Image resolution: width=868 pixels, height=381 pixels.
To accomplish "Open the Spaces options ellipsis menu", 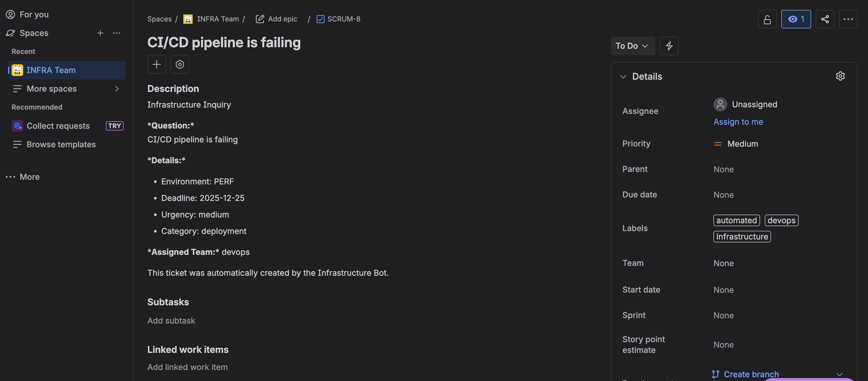I will (x=117, y=33).
